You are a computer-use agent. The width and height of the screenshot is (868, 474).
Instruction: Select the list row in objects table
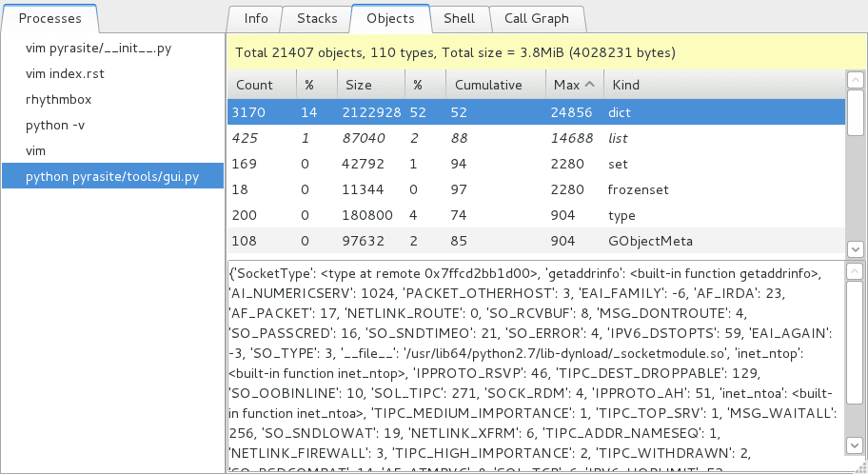pos(536,138)
